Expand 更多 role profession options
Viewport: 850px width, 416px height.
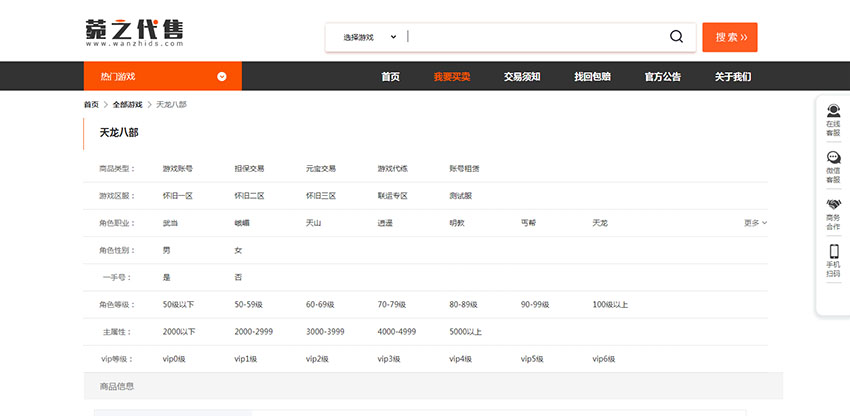[x=755, y=223]
